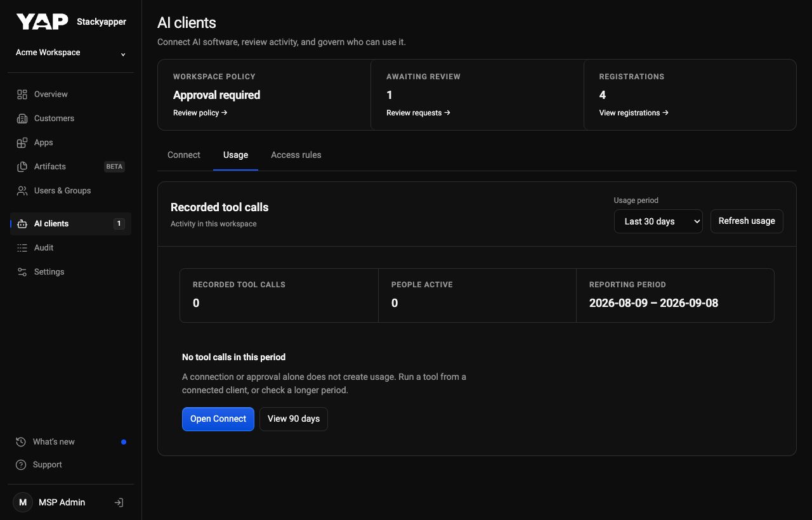The image size is (812, 520).
Task: Click the Registrations count 4
Action: (603, 95)
